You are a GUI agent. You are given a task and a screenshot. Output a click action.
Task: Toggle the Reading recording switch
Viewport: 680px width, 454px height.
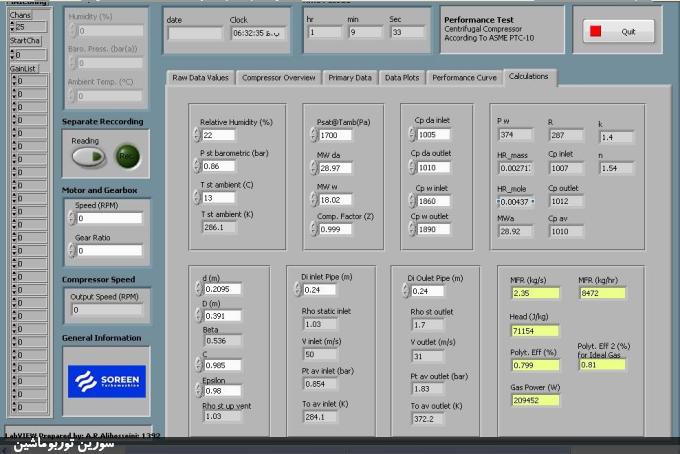[87, 156]
